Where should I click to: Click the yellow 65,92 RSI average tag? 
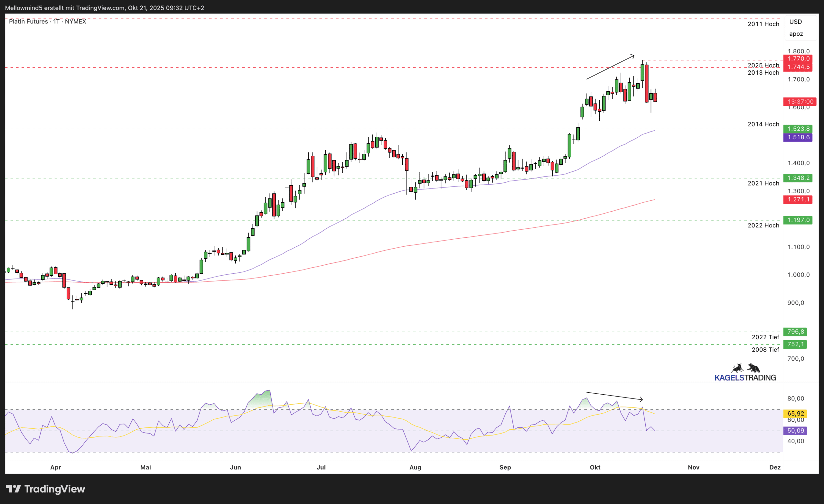click(x=795, y=413)
